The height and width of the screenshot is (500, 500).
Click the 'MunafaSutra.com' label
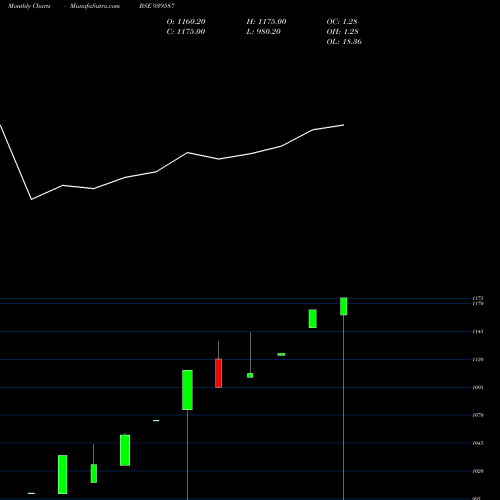point(95,6)
